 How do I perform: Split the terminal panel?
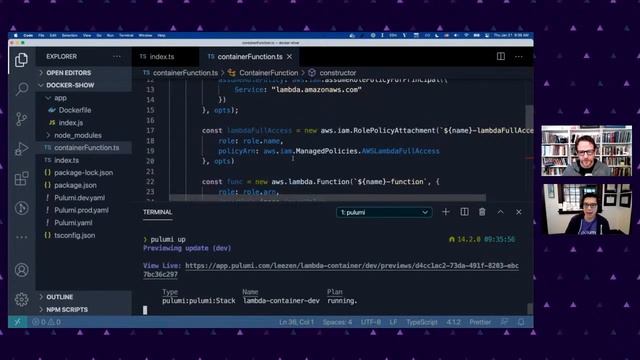(x=464, y=212)
